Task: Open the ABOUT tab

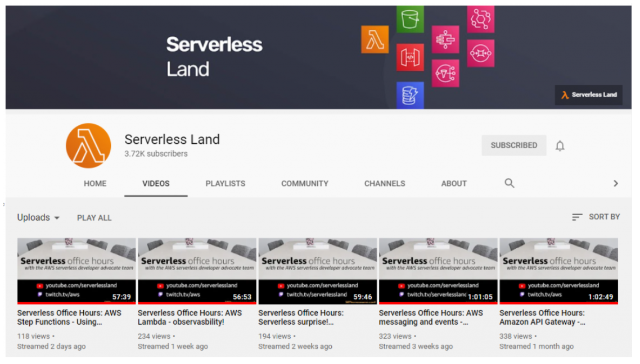Action: [454, 184]
